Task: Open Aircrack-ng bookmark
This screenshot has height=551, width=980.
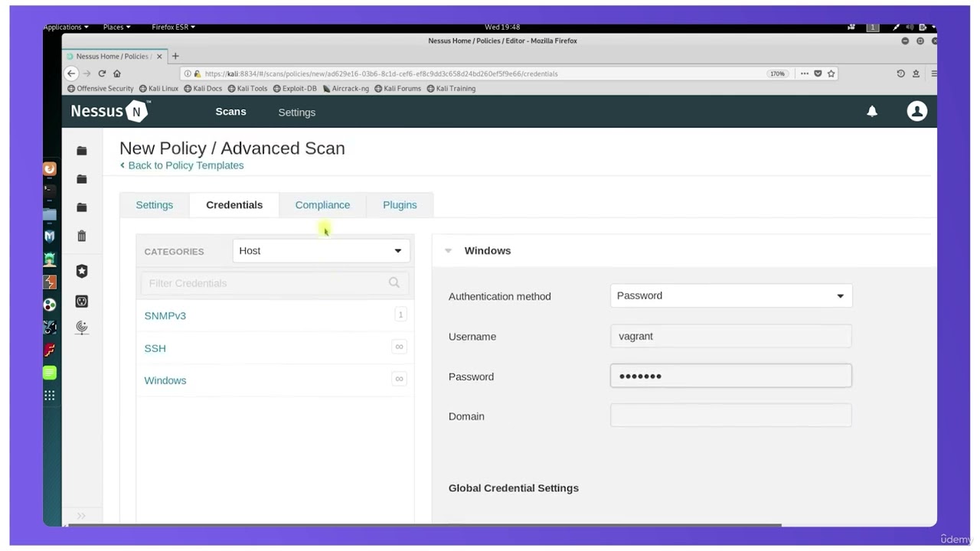Action: (x=346, y=89)
